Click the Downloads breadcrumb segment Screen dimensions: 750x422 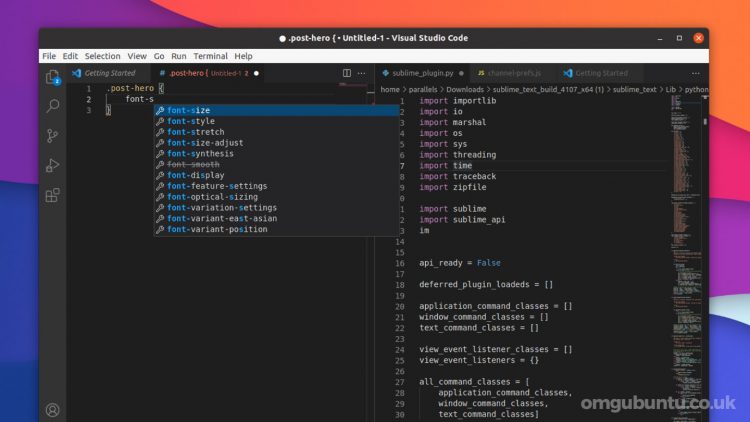coord(465,89)
